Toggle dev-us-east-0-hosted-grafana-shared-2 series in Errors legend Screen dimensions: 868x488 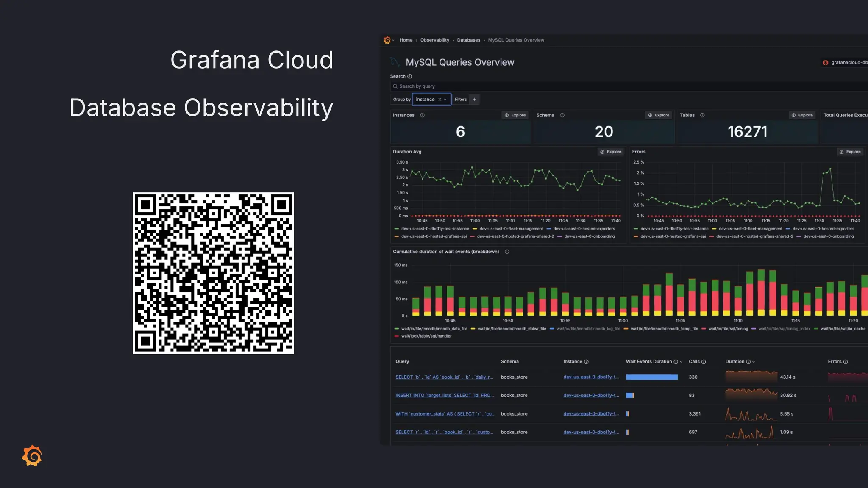tap(754, 236)
